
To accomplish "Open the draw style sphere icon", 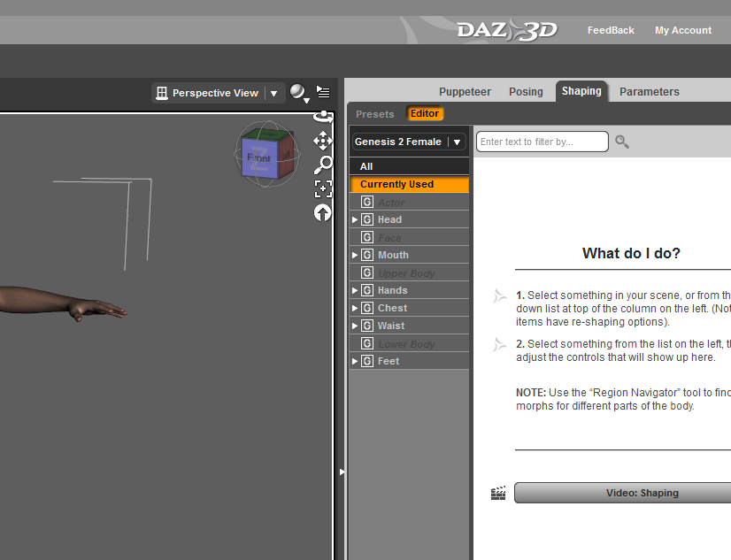I will (x=299, y=93).
